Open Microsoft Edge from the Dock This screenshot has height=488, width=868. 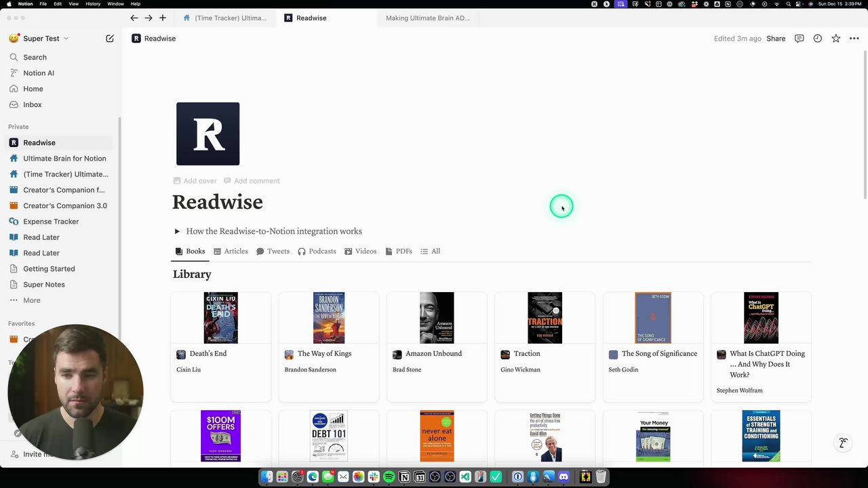click(x=313, y=477)
